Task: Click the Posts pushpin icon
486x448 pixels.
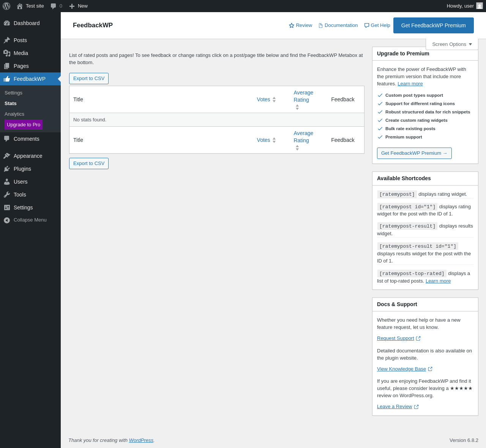Action: pos(7,40)
